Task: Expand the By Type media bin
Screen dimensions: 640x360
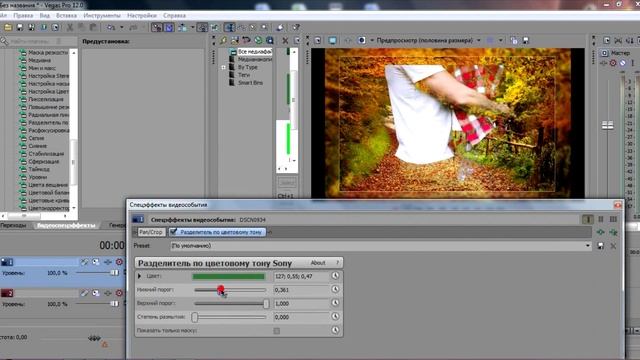Action: tap(223, 67)
